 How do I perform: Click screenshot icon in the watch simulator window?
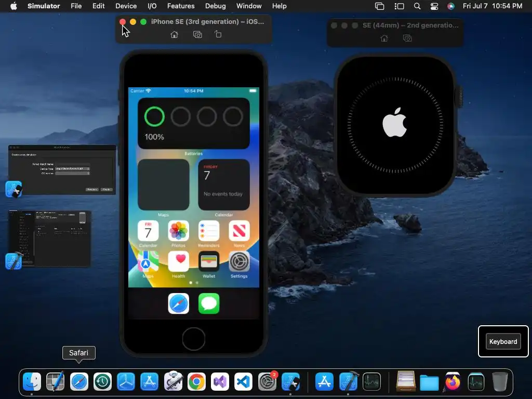(407, 38)
